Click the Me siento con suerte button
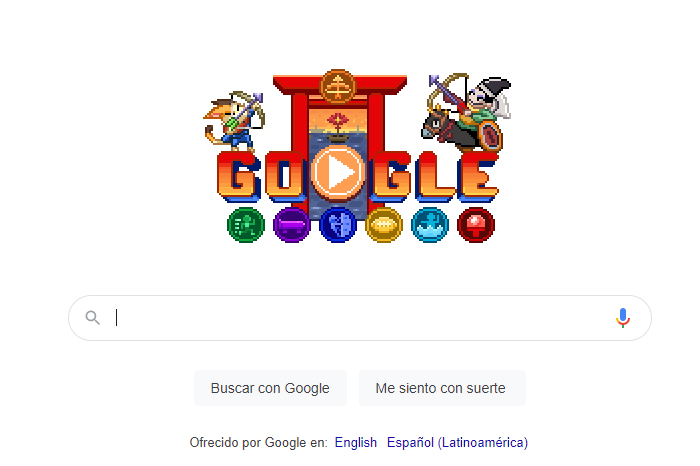 tap(442, 388)
